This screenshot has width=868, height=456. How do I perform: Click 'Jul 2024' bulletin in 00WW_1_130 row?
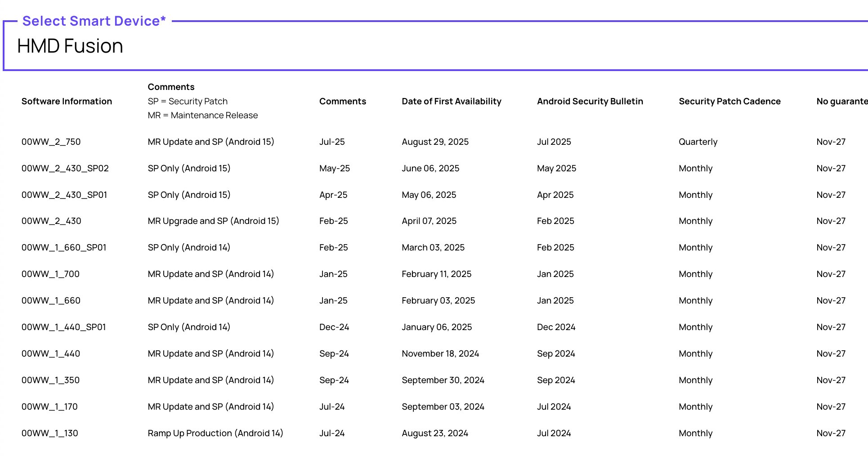(554, 433)
